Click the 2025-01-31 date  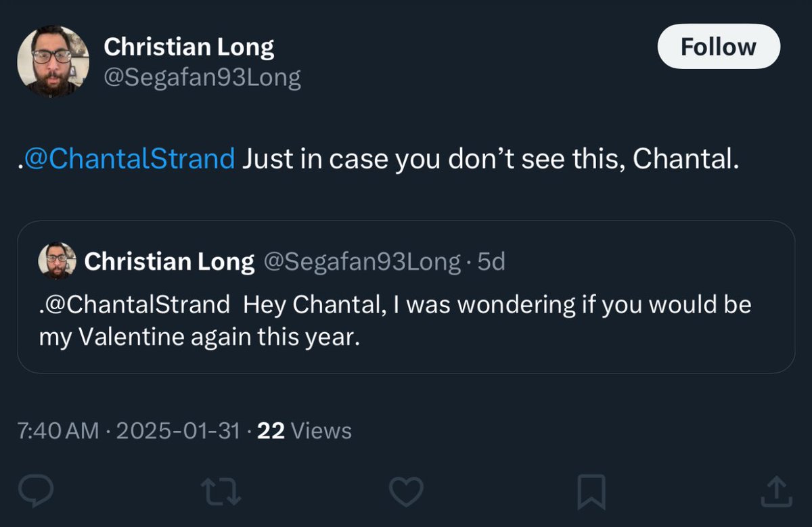(x=178, y=431)
